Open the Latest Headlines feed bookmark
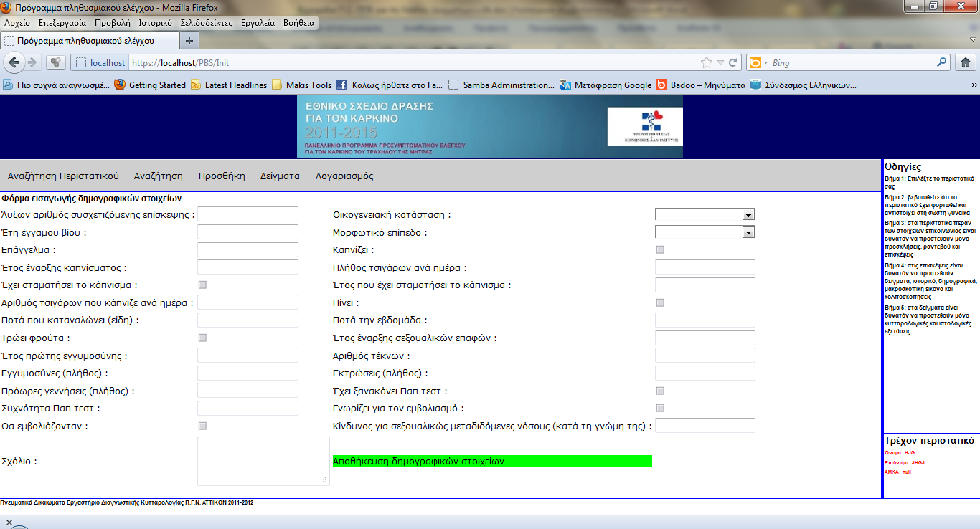This screenshot has height=529, width=980. click(229, 85)
